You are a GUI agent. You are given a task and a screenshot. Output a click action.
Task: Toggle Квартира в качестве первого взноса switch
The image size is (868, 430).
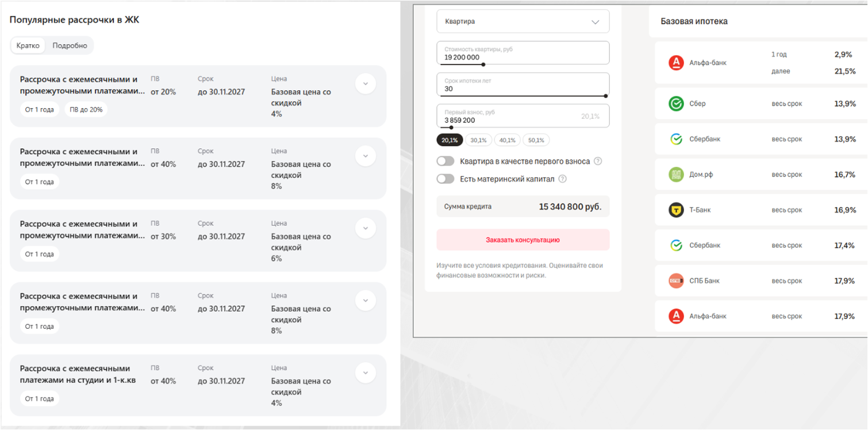tap(445, 162)
